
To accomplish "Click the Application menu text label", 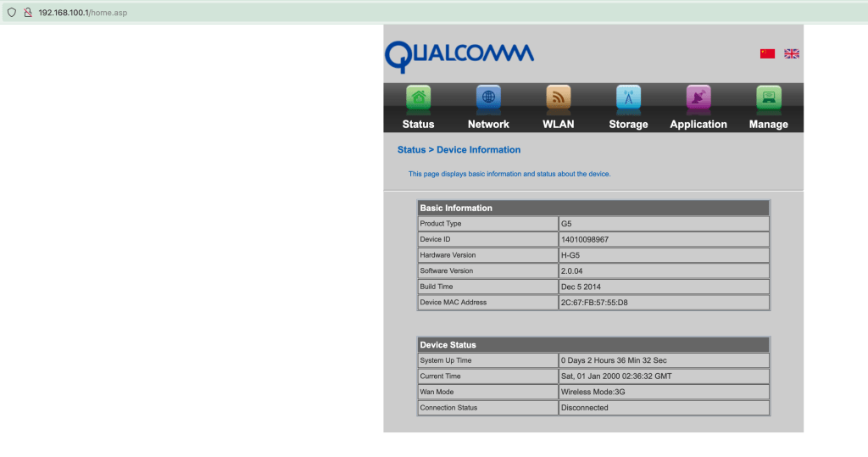I will 698,124.
